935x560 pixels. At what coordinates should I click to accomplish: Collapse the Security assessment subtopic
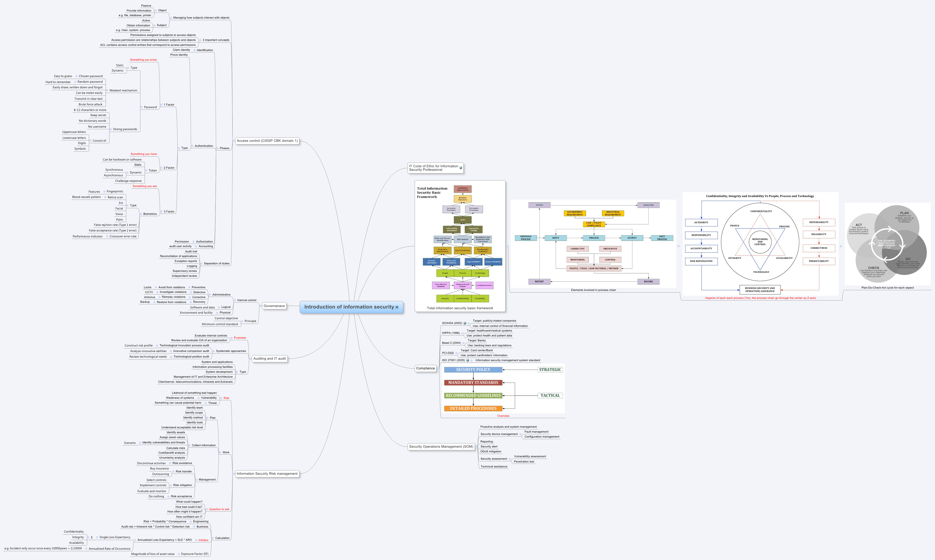[510, 459]
